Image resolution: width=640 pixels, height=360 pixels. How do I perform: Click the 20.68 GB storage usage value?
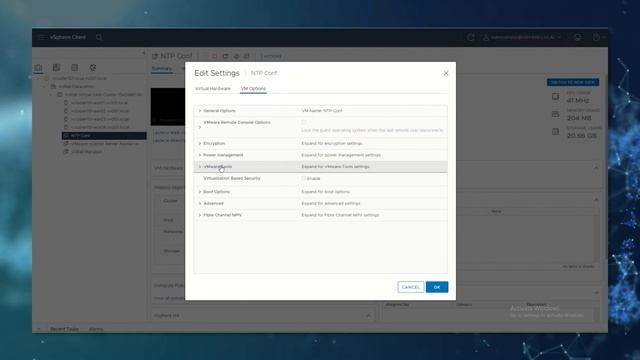click(582, 136)
